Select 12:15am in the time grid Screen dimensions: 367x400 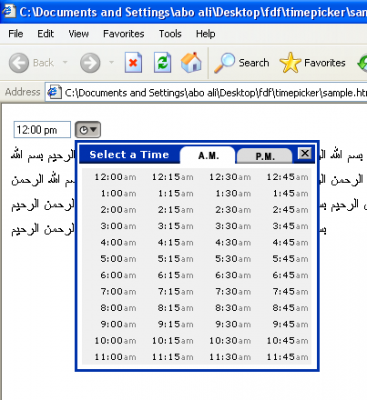click(173, 177)
